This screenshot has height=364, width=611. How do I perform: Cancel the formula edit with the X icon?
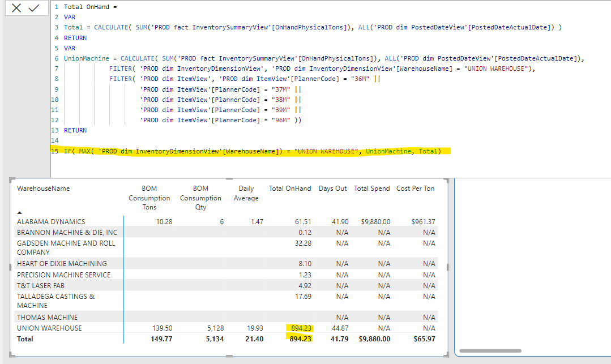[x=16, y=8]
